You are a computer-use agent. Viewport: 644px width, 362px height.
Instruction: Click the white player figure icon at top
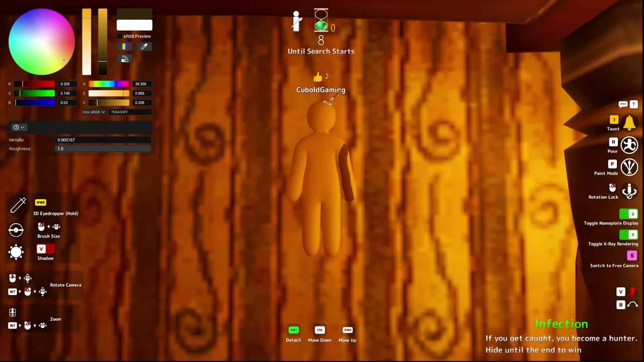(297, 21)
